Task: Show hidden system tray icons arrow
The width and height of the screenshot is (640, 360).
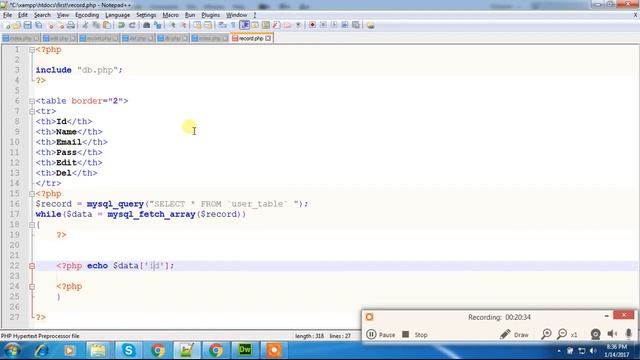Action: [559, 351]
